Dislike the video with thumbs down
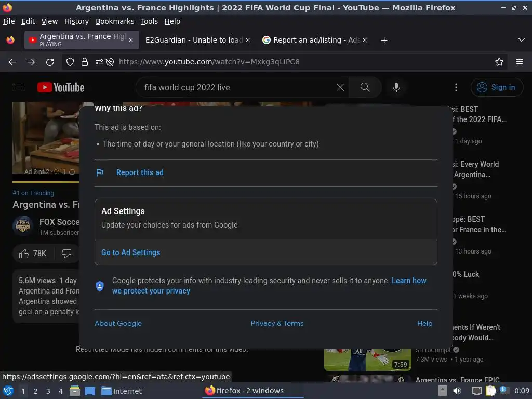532x399 pixels. click(x=66, y=254)
